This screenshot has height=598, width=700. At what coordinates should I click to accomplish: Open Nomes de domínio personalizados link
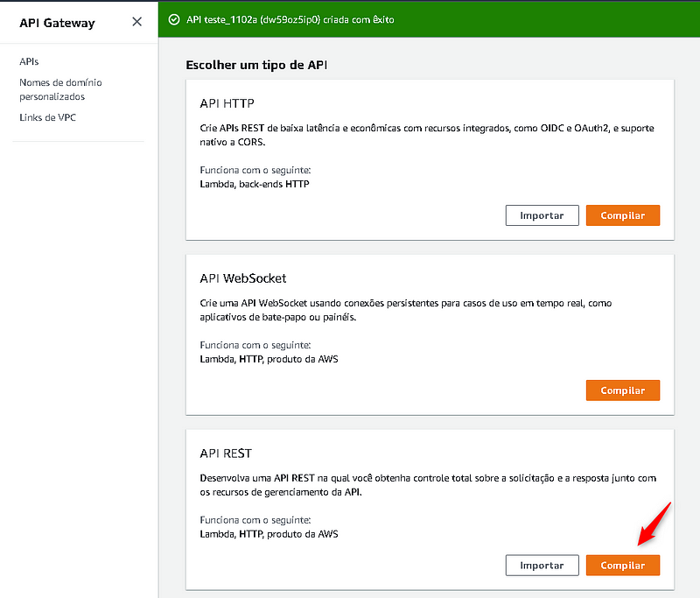pos(60,89)
